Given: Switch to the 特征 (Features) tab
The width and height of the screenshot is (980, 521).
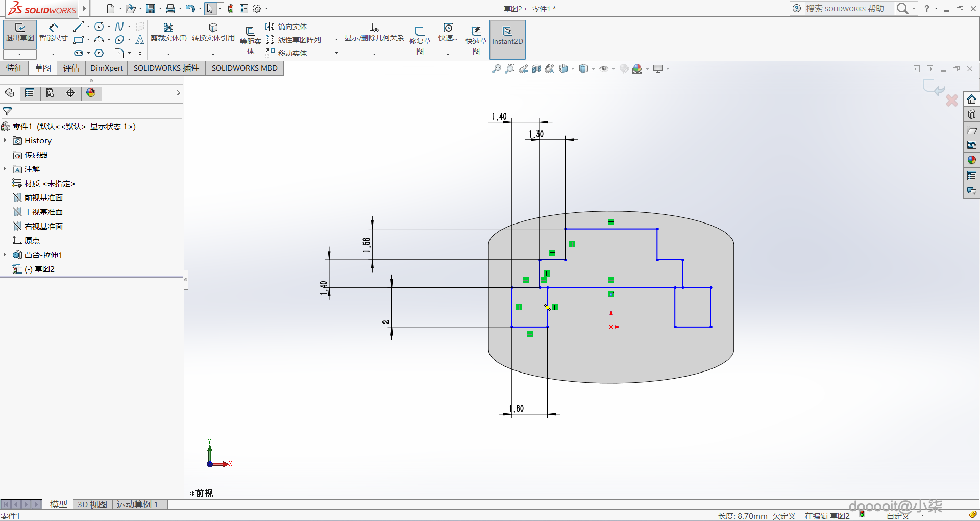Looking at the screenshot, I should point(14,68).
